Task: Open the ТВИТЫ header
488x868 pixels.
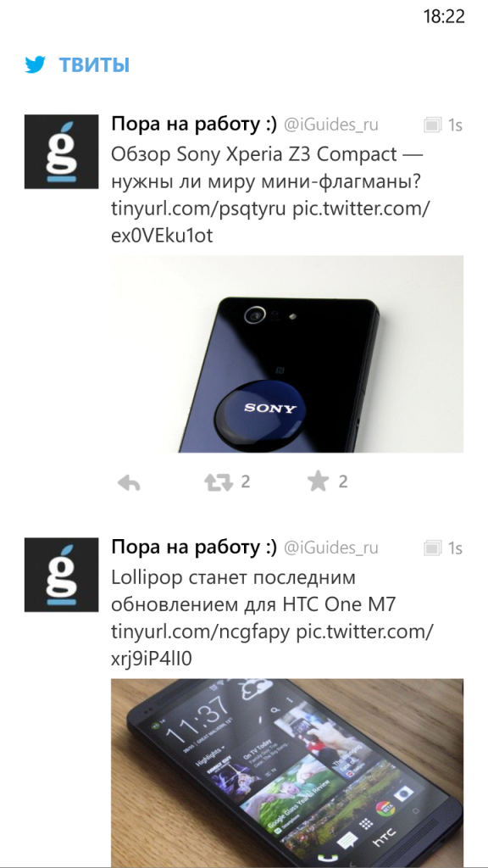Action: click(95, 65)
